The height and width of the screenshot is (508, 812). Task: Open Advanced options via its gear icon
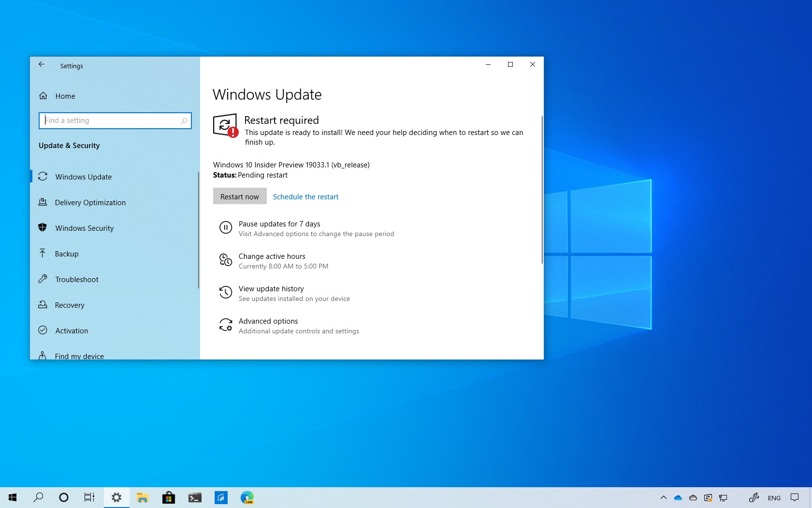[x=226, y=325]
